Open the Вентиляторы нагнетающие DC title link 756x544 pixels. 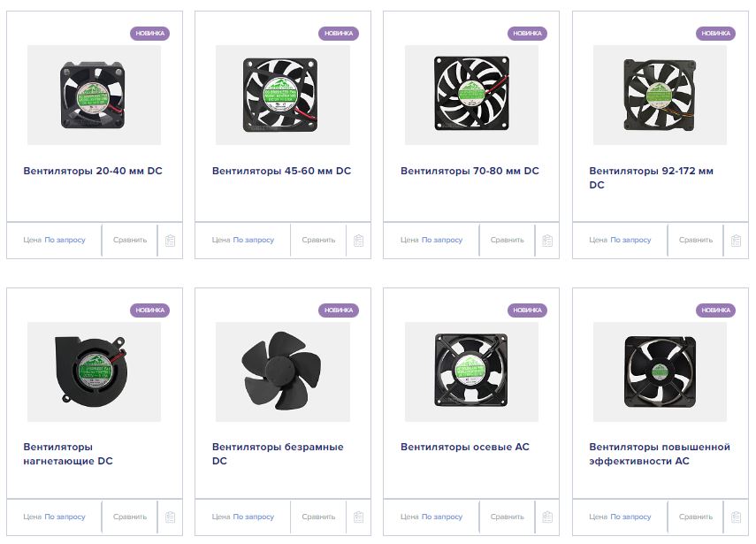click(68, 454)
